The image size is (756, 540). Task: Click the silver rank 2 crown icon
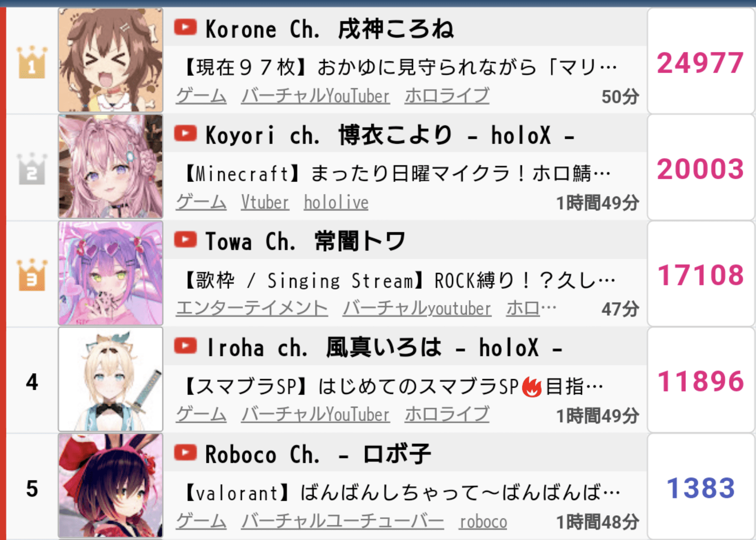click(32, 168)
